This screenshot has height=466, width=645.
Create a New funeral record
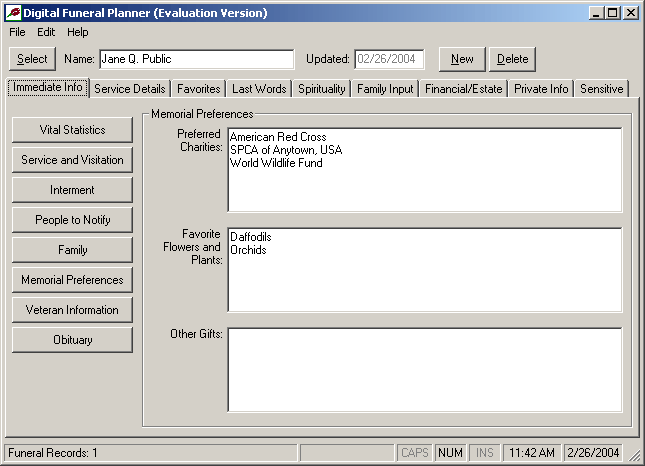click(462, 59)
